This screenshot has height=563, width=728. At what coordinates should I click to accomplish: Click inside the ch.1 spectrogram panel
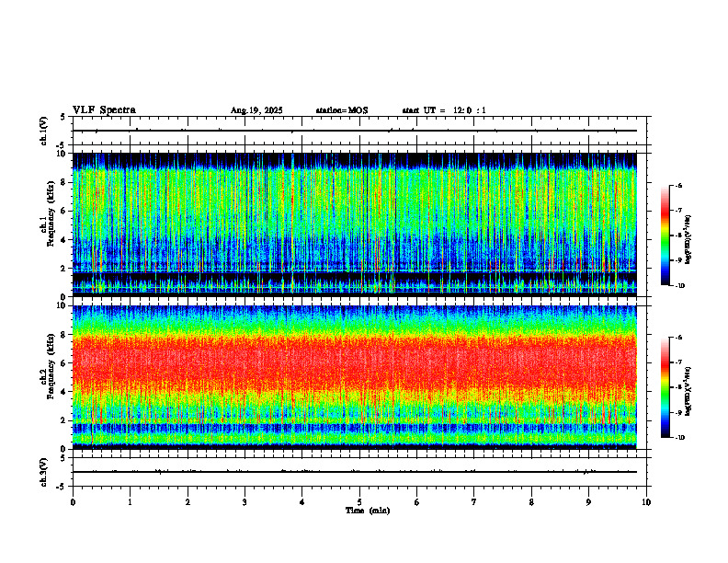point(354,224)
